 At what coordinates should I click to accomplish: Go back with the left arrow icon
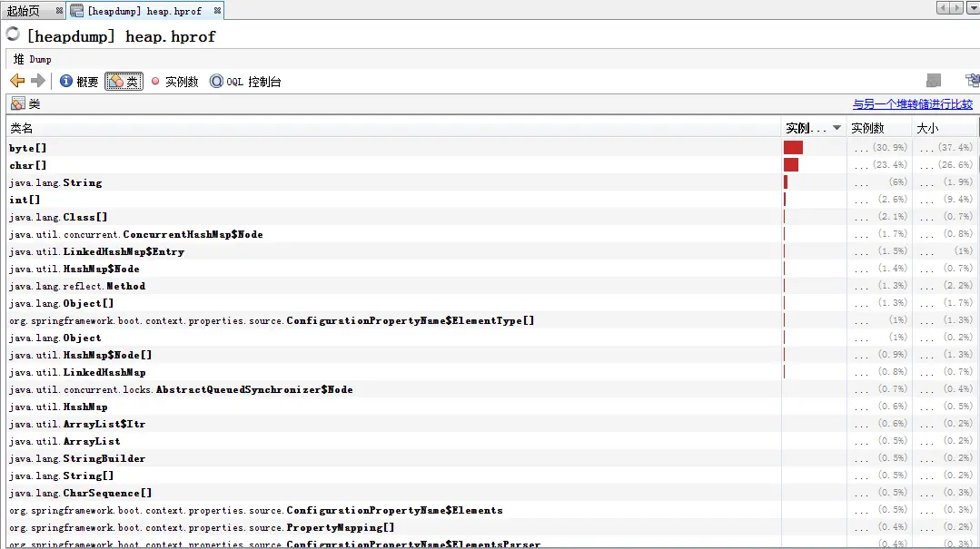(x=17, y=81)
